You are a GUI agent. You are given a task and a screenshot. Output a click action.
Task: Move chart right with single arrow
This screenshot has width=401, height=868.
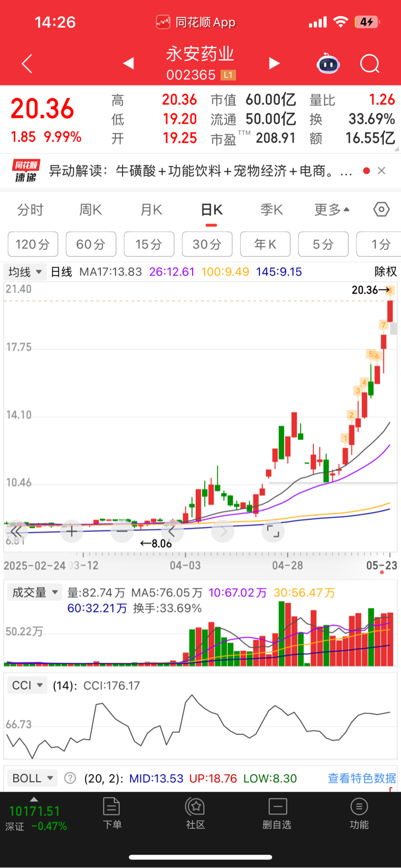222,531
